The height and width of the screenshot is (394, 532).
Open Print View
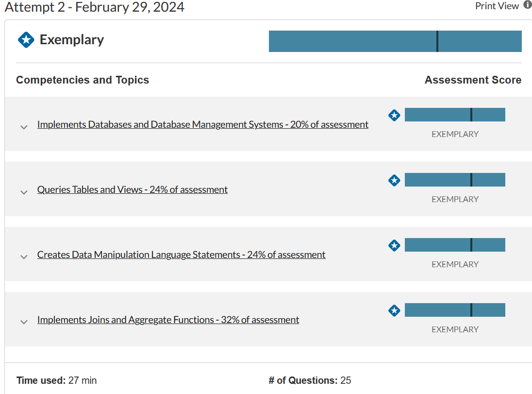497,6
